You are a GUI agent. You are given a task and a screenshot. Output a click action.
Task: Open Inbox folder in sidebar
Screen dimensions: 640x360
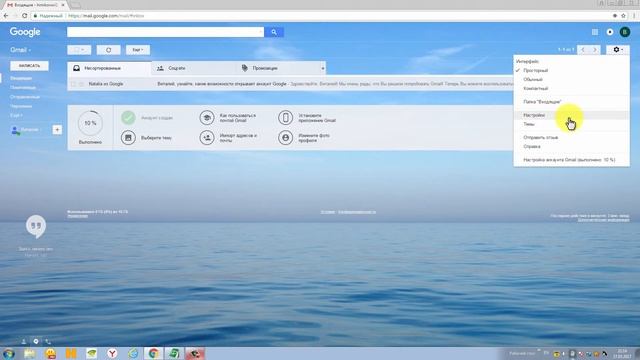[x=21, y=78]
